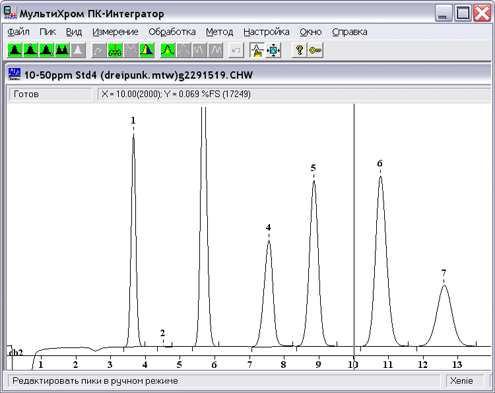Maximize the МультиХром window
Image resolution: width=495 pixels, height=393 pixels.
tap(463, 13)
